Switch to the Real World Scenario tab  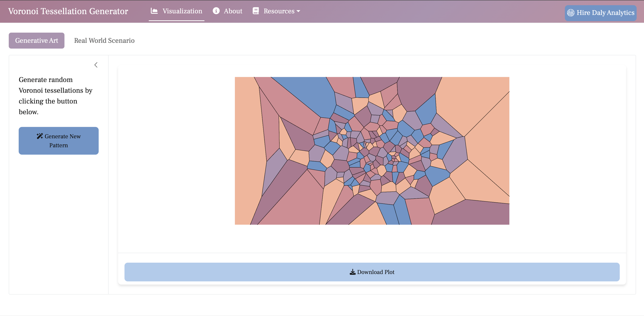click(104, 40)
